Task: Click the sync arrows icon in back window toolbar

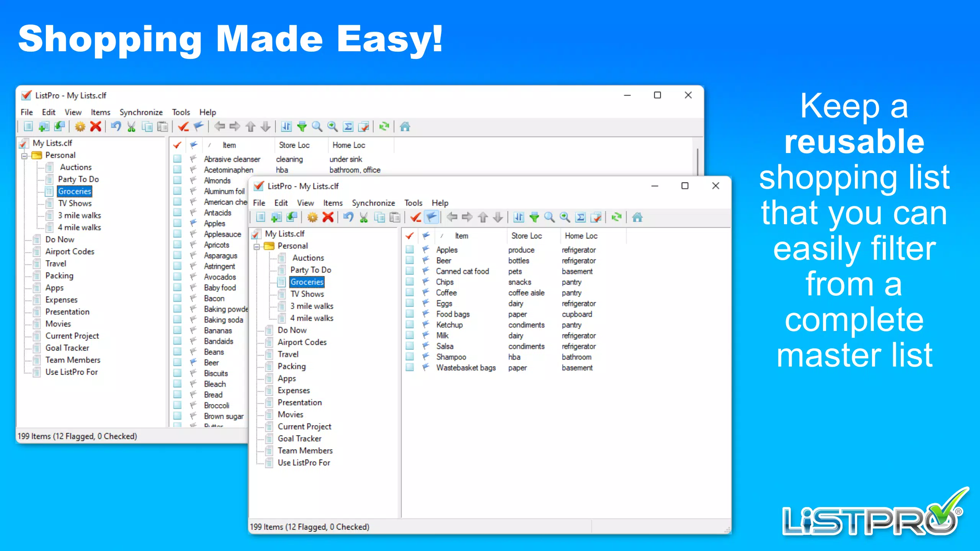Action: point(384,127)
